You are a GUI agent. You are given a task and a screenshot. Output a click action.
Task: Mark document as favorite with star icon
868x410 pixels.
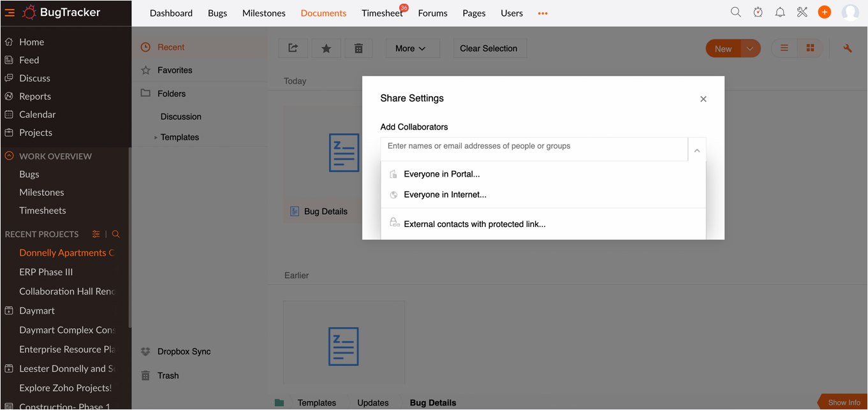pyautogui.click(x=326, y=48)
